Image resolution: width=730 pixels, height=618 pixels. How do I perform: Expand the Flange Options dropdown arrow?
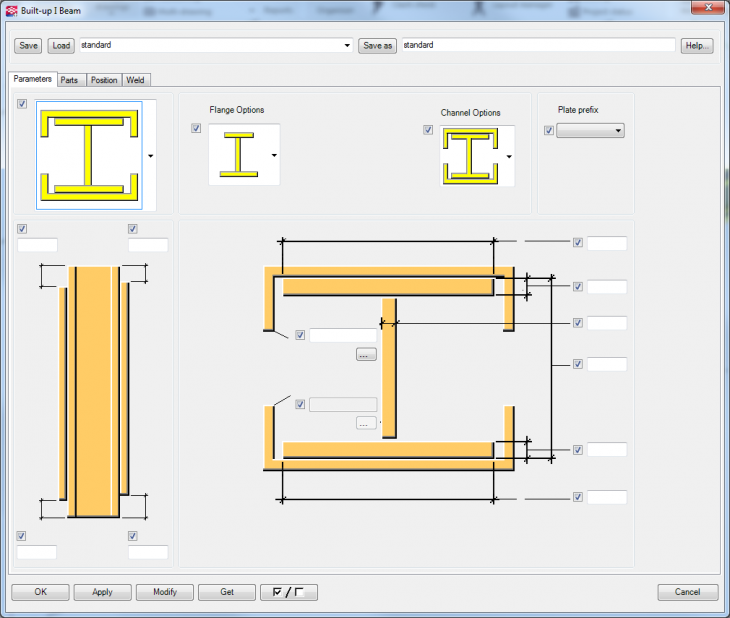click(x=274, y=156)
